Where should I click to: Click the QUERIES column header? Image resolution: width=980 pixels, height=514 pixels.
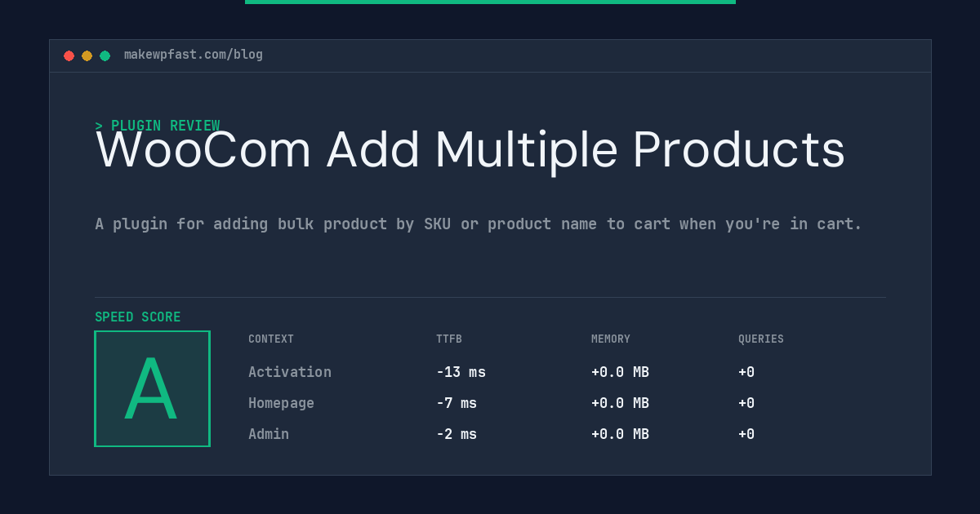click(x=761, y=339)
